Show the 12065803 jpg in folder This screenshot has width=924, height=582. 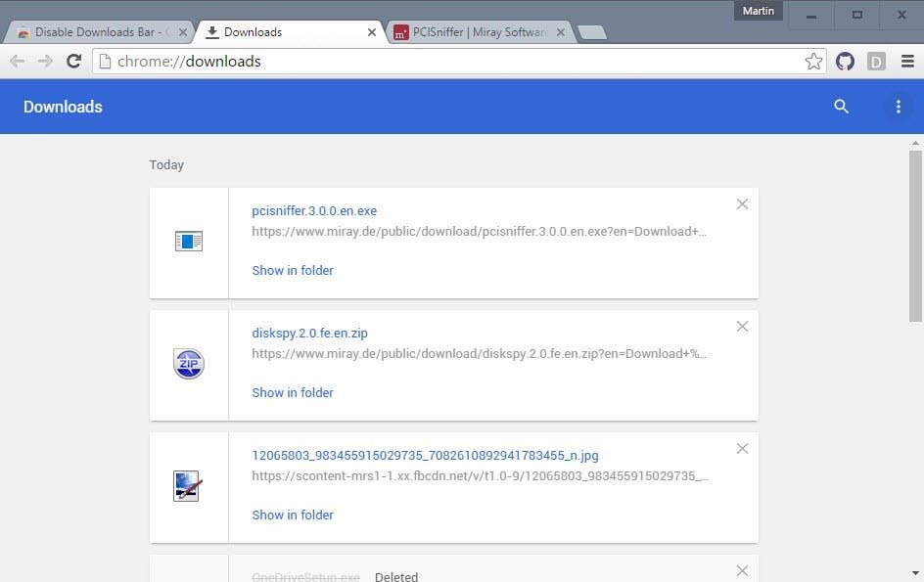[293, 515]
